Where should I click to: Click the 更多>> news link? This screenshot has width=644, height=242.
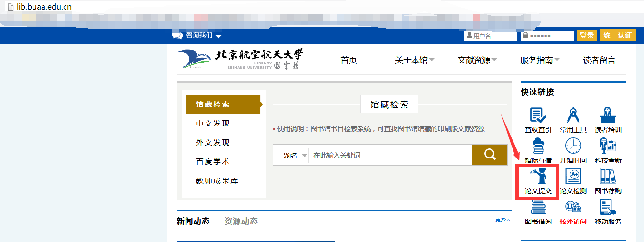point(502,220)
